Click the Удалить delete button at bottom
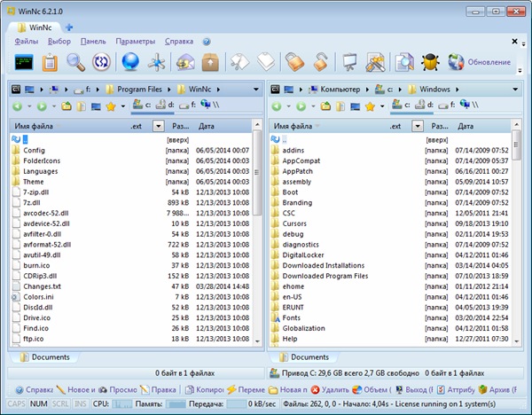Image resolution: width=532 pixels, height=415 pixels. [333, 389]
